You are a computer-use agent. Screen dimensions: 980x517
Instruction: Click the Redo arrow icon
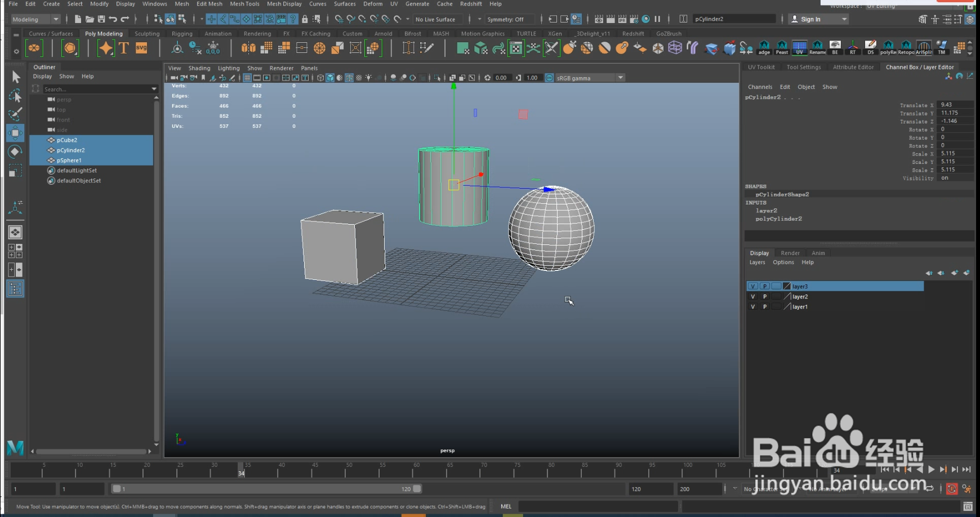point(125,19)
